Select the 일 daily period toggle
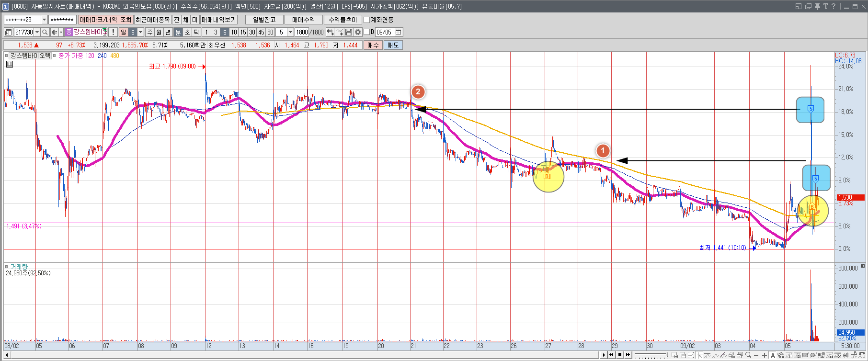This screenshot has height=361, width=868. point(123,32)
